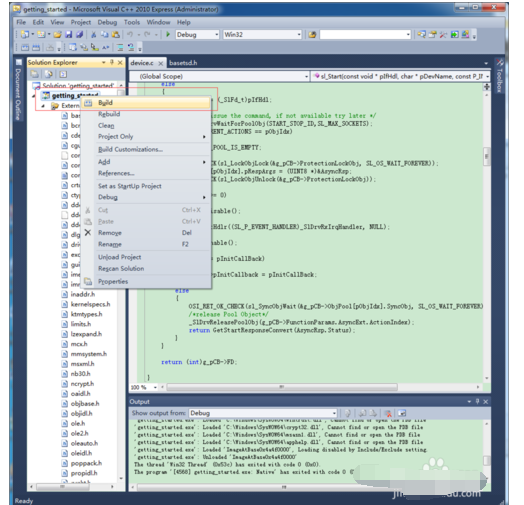Select poppack.h in Solution Explorer
Viewport: 524px width, 505px height.
[x=86, y=463]
